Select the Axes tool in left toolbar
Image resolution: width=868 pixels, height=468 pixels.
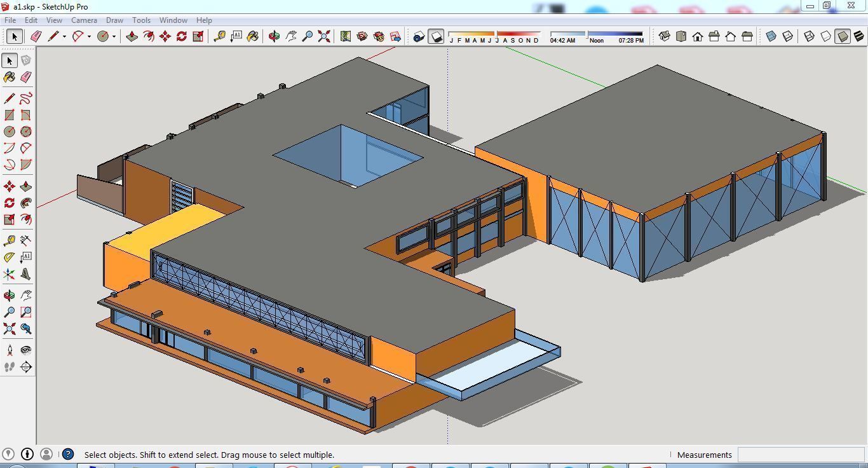coord(10,274)
